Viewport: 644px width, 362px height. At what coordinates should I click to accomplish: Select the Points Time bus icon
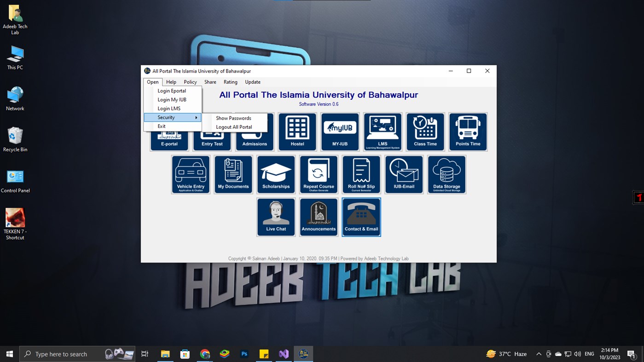[x=468, y=132]
